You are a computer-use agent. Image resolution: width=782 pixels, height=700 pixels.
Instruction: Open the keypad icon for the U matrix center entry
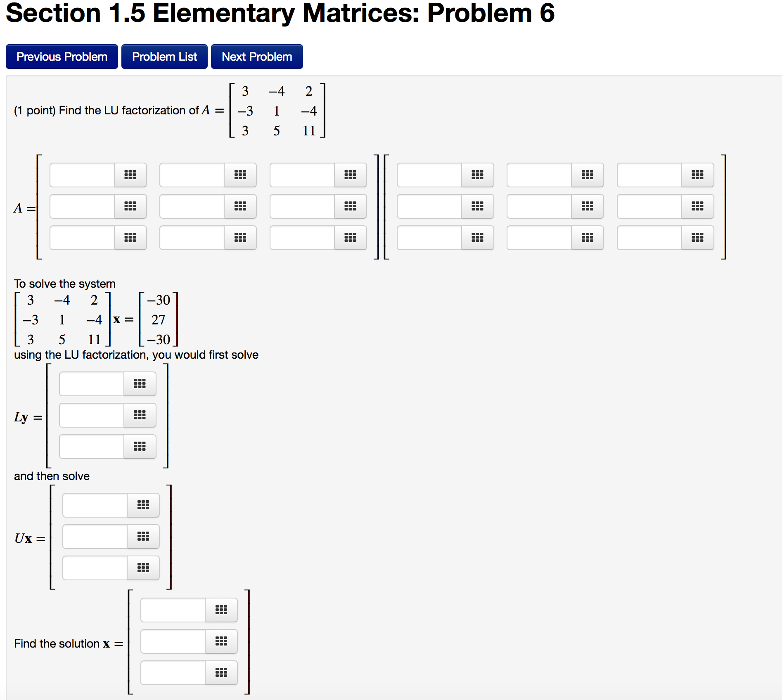point(587,206)
